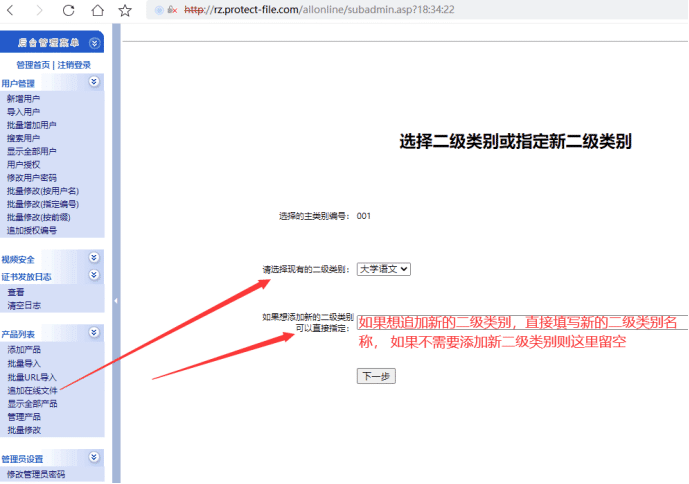The image size is (689, 484).
Task: Reload the page with refresh icon
Action: point(68,10)
